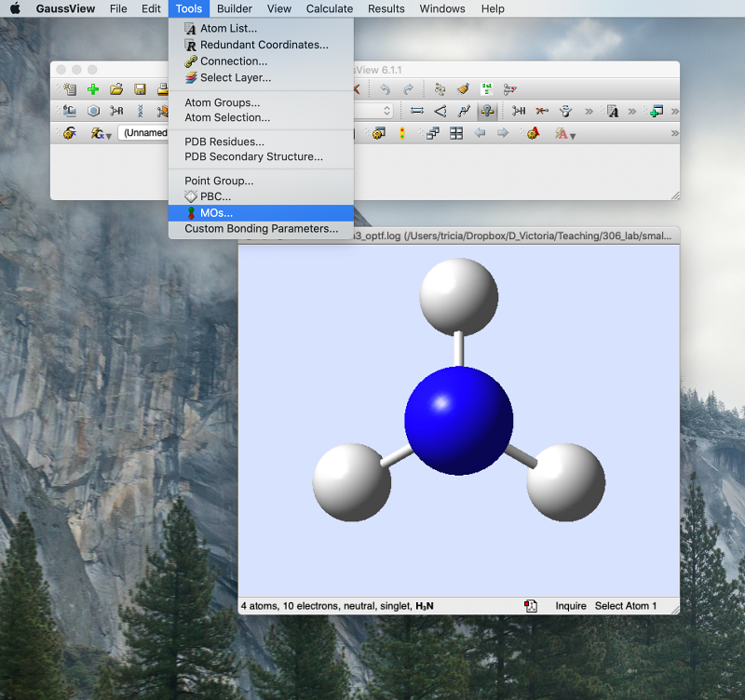Toggle the Inquire tool in toolbar
The height and width of the screenshot is (700, 745).
click(486, 111)
